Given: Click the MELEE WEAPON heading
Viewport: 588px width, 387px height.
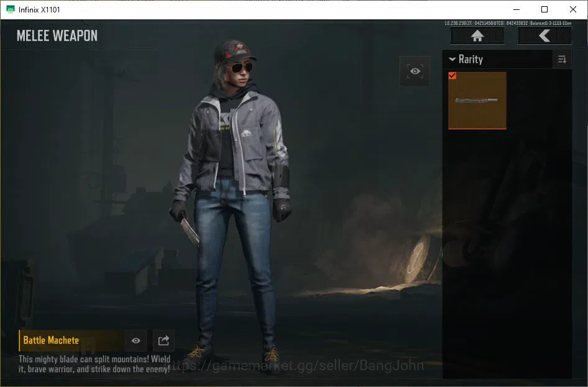Looking at the screenshot, I should tap(57, 36).
